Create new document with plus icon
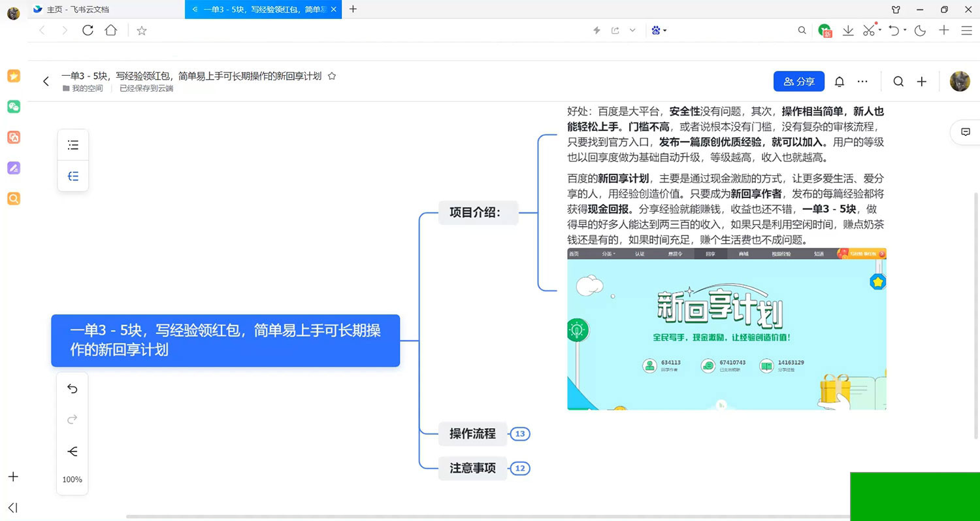Viewport: 980px width, 521px height. pyautogui.click(x=922, y=82)
